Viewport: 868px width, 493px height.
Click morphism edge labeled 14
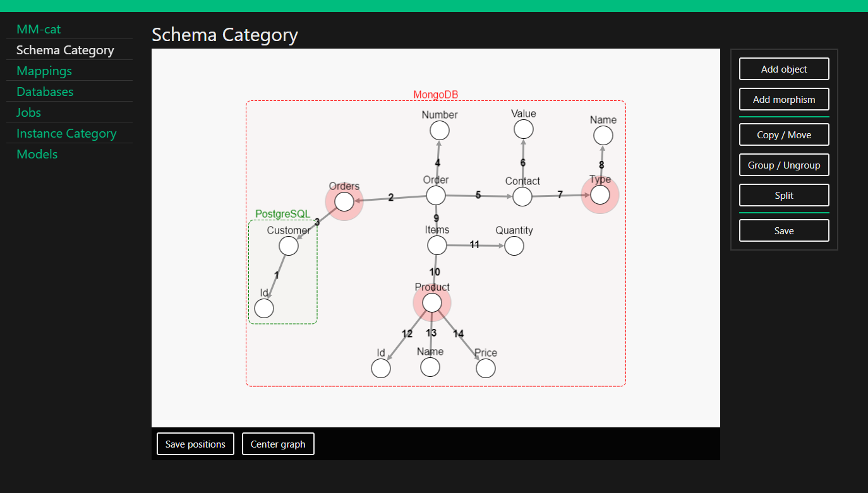459,334
